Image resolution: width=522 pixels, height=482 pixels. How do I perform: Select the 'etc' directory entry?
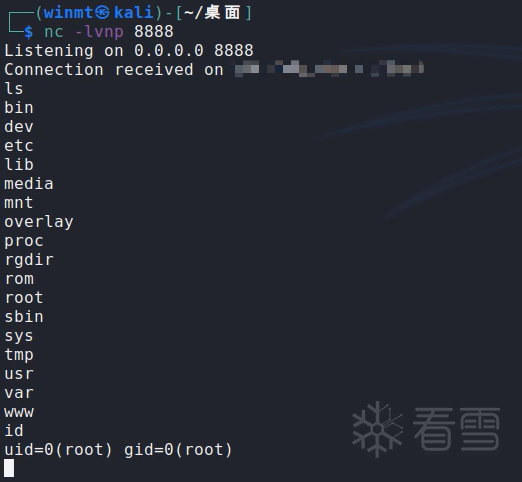19,146
